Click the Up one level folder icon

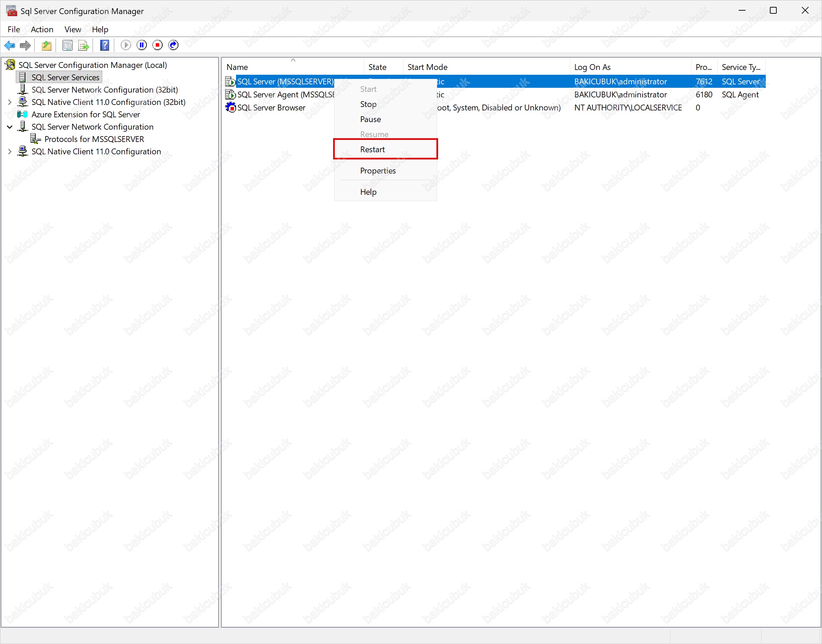[x=46, y=45]
